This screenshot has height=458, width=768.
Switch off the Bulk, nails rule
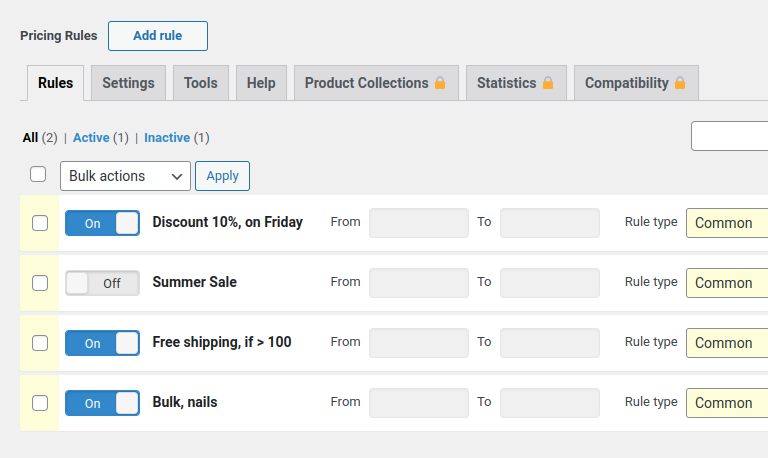coord(102,403)
